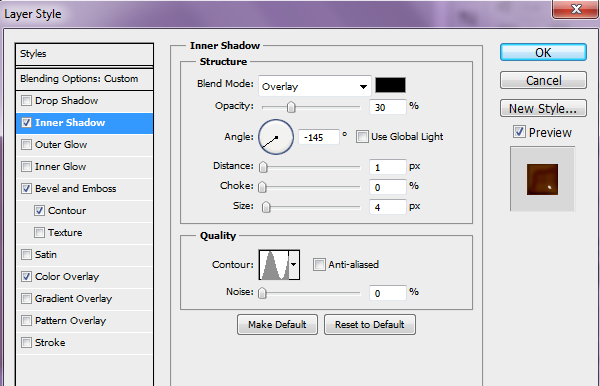This screenshot has height=386, width=600.
Task: Enable the Pattern Overlay checkbox
Action: click(x=26, y=321)
